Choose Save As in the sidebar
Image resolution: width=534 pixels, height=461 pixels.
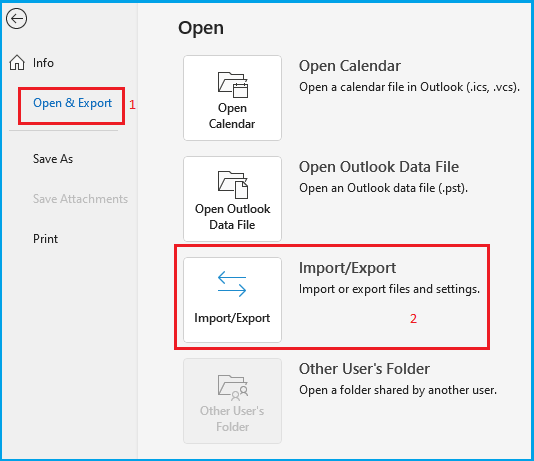(53, 159)
